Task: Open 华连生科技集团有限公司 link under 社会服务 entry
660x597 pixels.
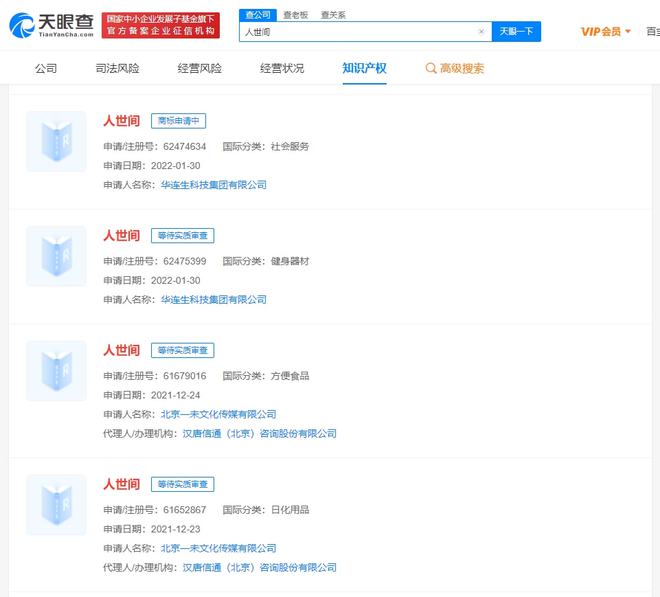Action: click(x=214, y=185)
